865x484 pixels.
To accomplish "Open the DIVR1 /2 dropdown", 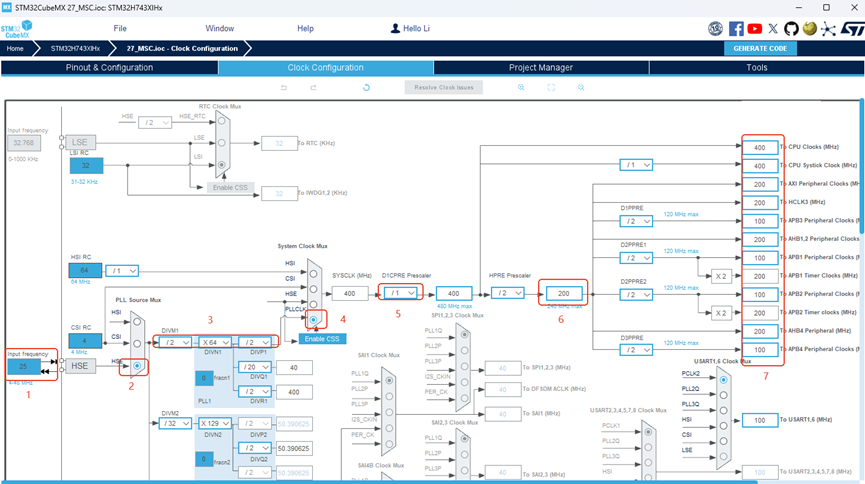I will (x=255, y=391).
